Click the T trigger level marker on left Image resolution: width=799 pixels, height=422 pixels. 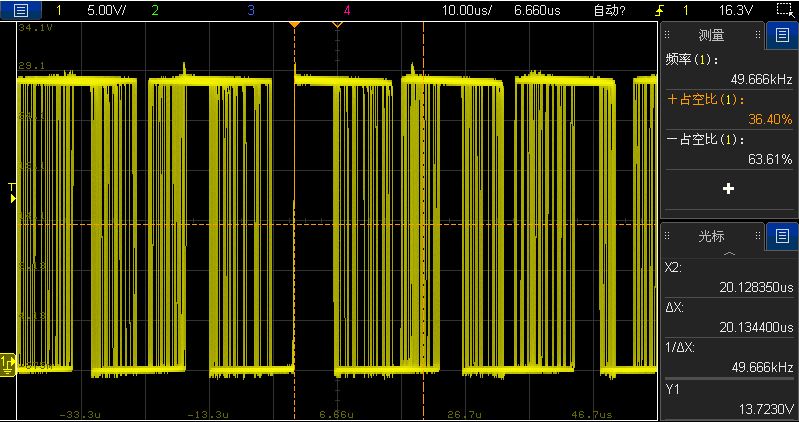13,194
